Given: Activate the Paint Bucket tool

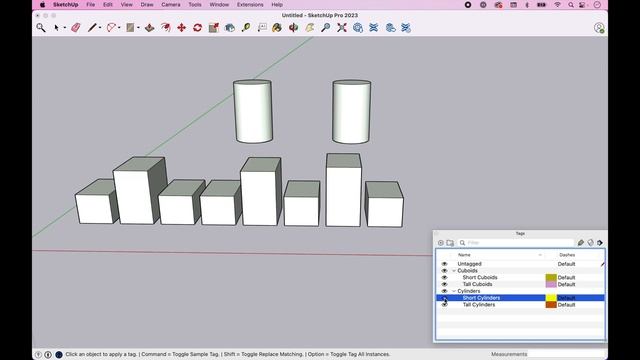Looking at the screenshot, I should point(277,27).
